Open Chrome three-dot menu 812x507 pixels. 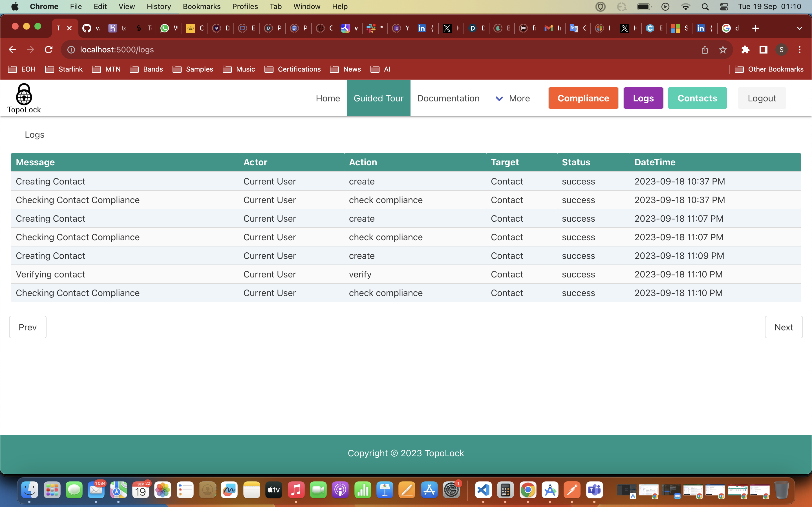[x=800, y=50]
